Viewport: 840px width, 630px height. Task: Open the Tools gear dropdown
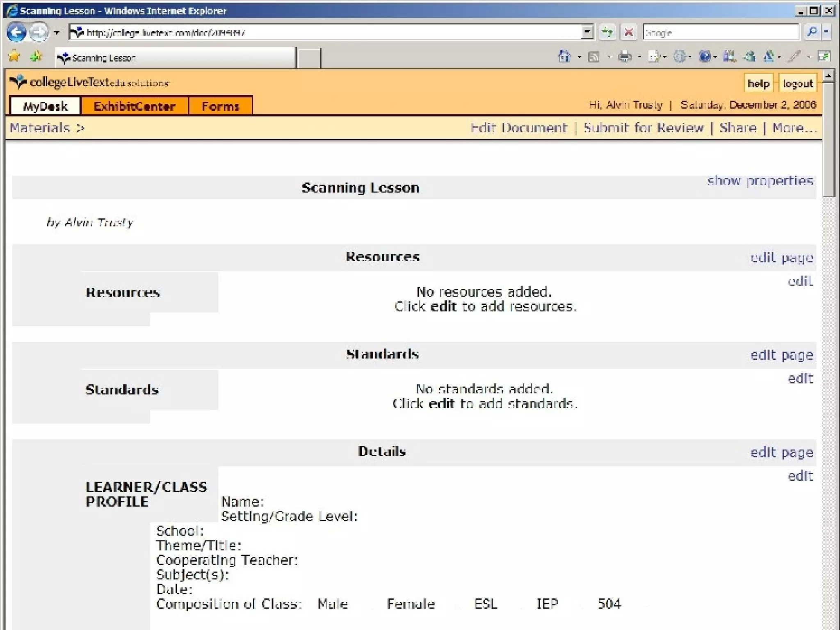680,57
